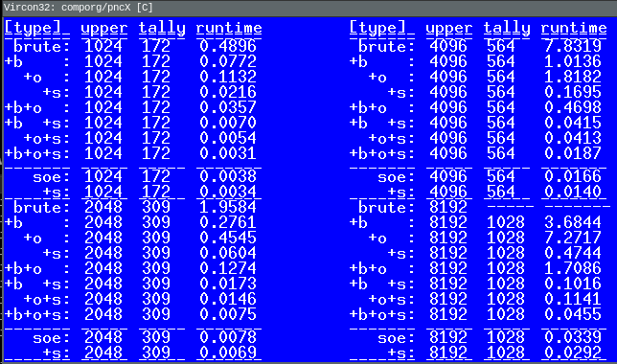The height and width of the screenshot is (364, 617).
Task: Select +b +s runtime 0.0173
Action: (x=228, y=284)
